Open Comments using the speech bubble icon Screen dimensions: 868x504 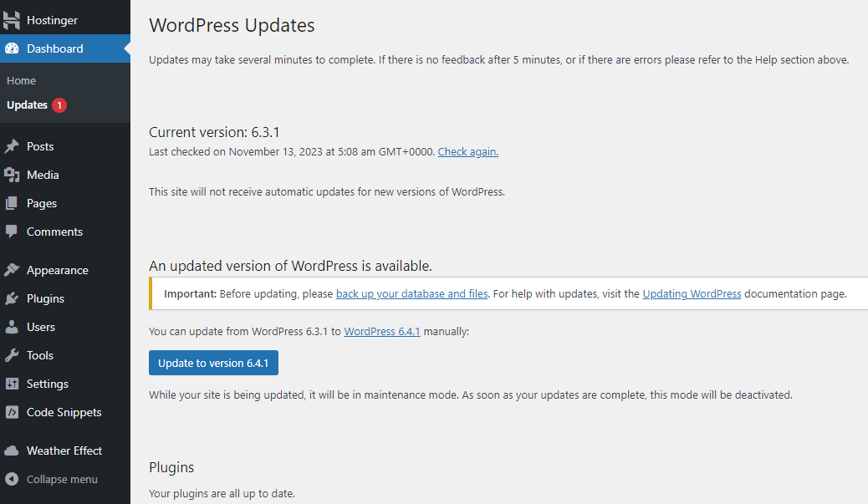(x=13, y=232)
